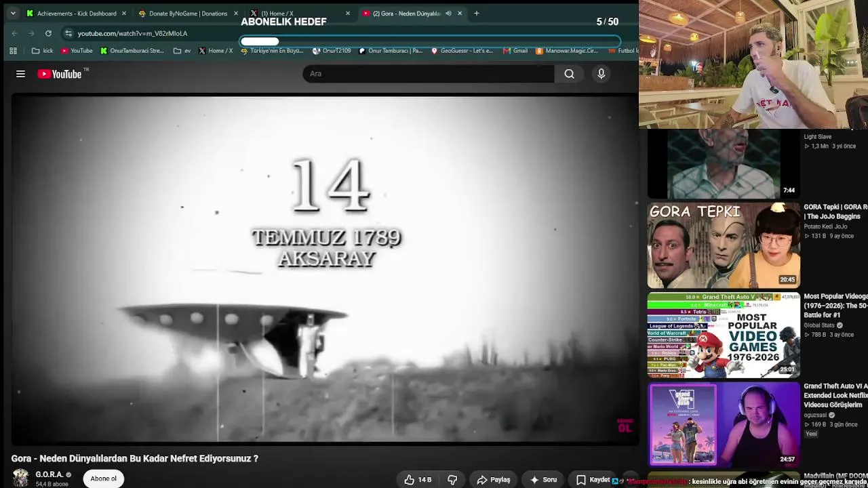Open the Türkiye'nin En Büyü... bookmark

click(x=272, y=50)
